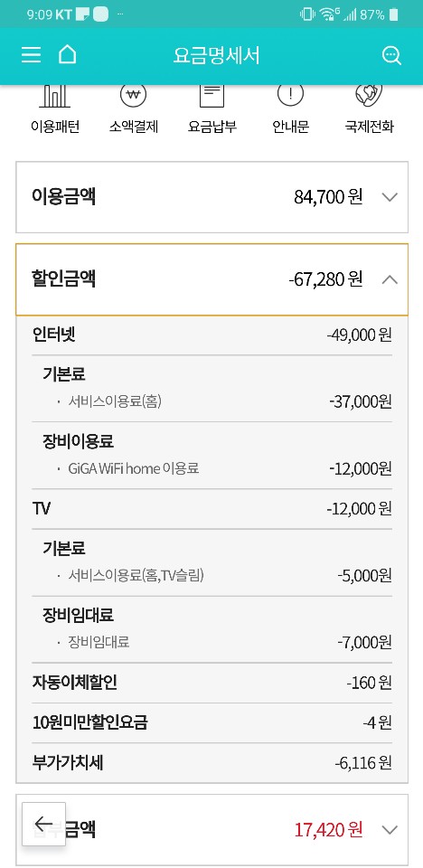Tap the vibrate mode status bar icon
This screenshot has height=868, width=423.
(x=306, y=14)
